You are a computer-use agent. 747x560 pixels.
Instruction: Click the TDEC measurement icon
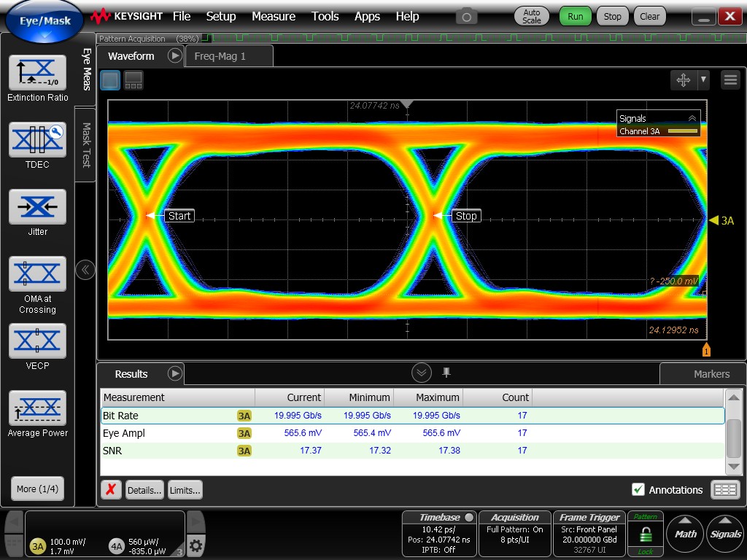(x=37, y=139)
